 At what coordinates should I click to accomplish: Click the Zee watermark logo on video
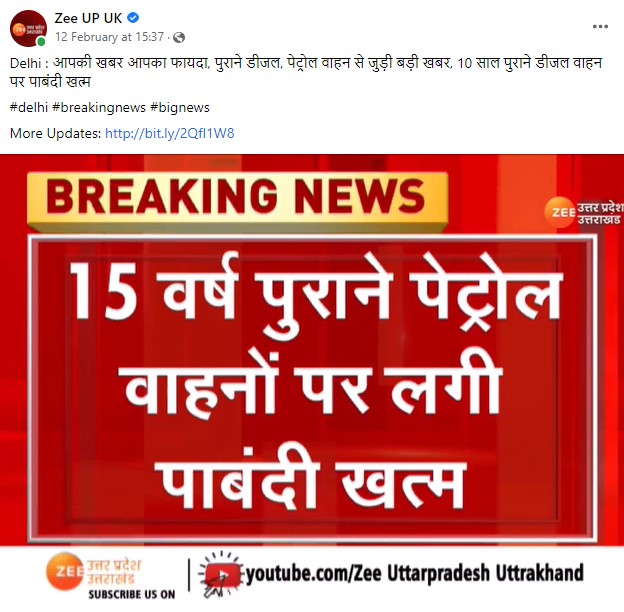(x=583, y=213)
